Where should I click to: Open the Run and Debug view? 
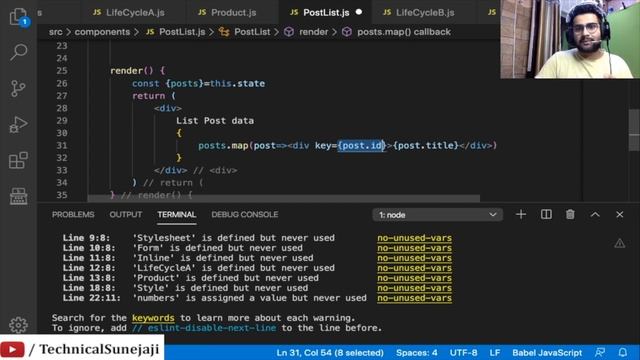(18, 124)
